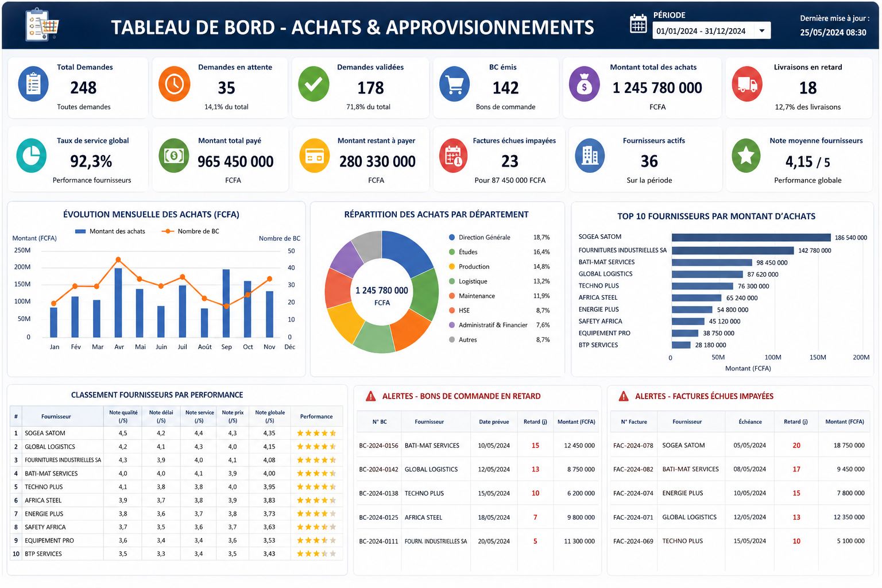882x588 pixels.
Task: Click the Note moyenne fournisseurs star icon
Action: point(746,156)
